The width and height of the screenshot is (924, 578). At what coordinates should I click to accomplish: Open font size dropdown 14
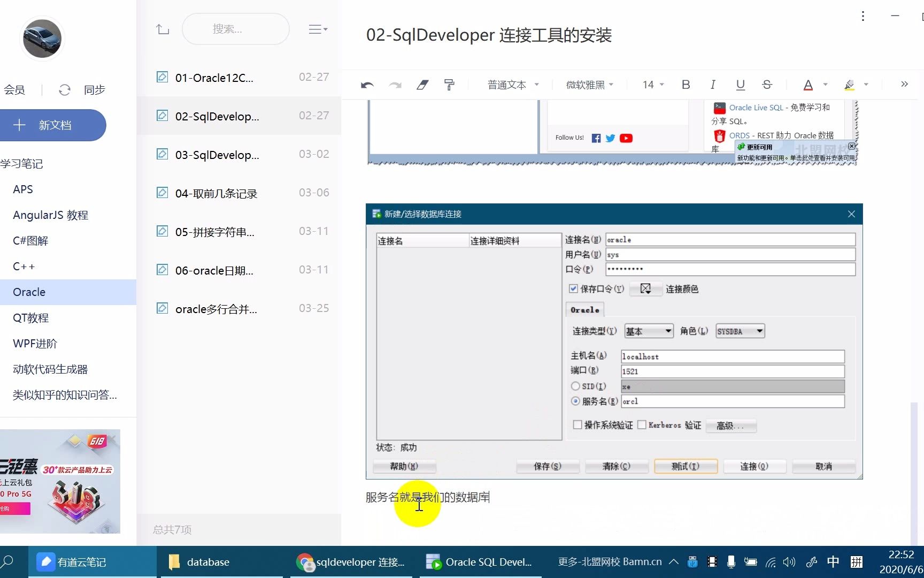point(653,85)
